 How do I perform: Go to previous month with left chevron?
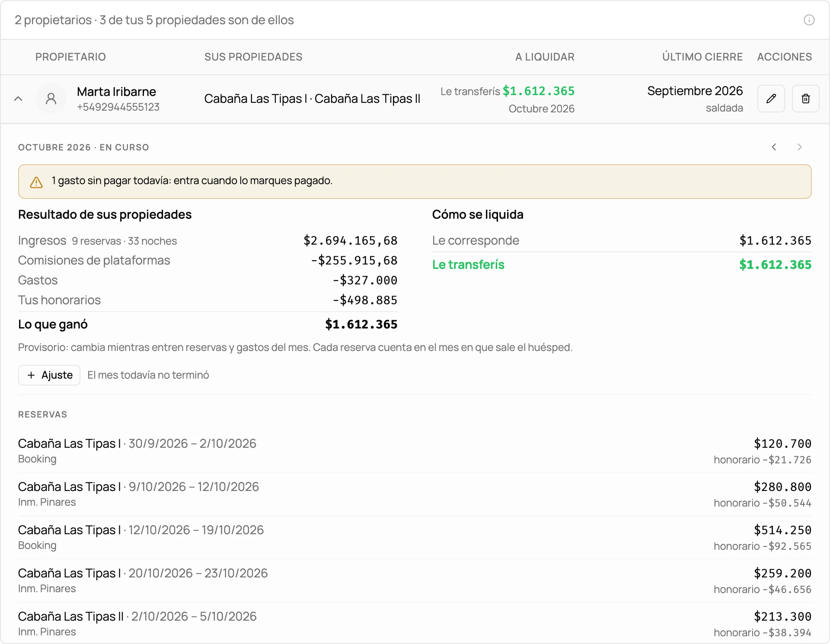pyautogui.click(x=774, y=147)
